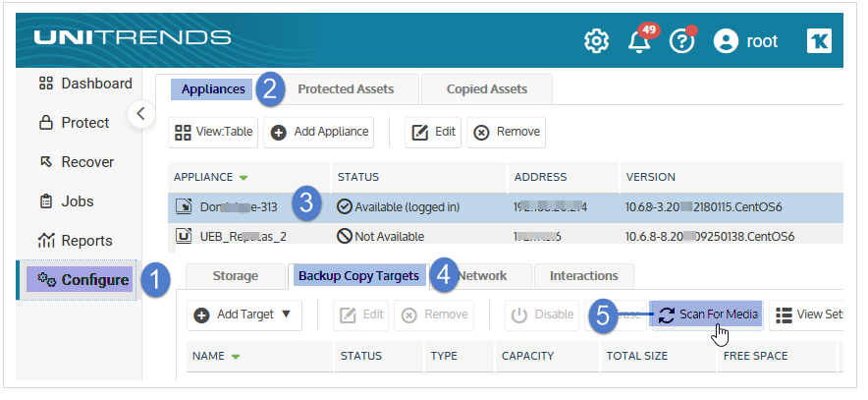Click the ADDRESS column header
The width and height of the screenshot is (868, 400).
[540, 177]
